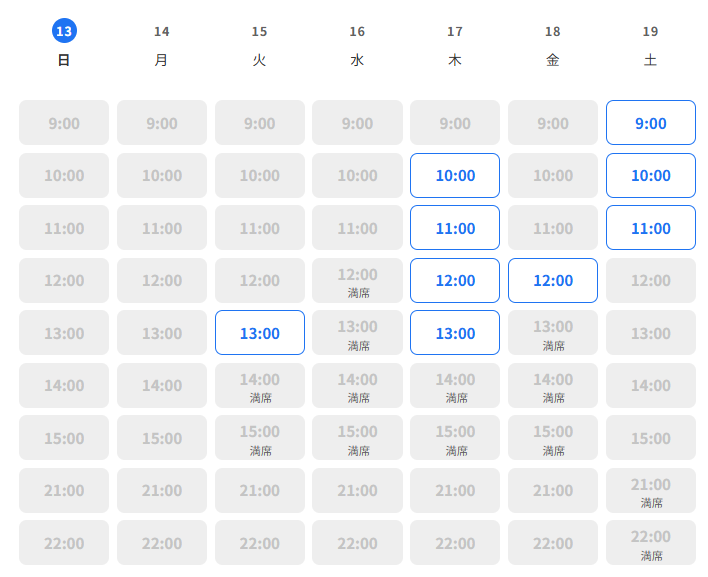
Task: Select the highlighted date 13 Sunday
Action: (x=64, y=31)
